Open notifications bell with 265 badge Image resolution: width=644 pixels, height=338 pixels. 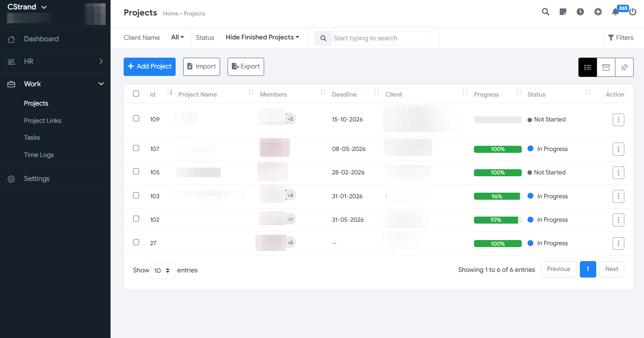tap(615, 12)
